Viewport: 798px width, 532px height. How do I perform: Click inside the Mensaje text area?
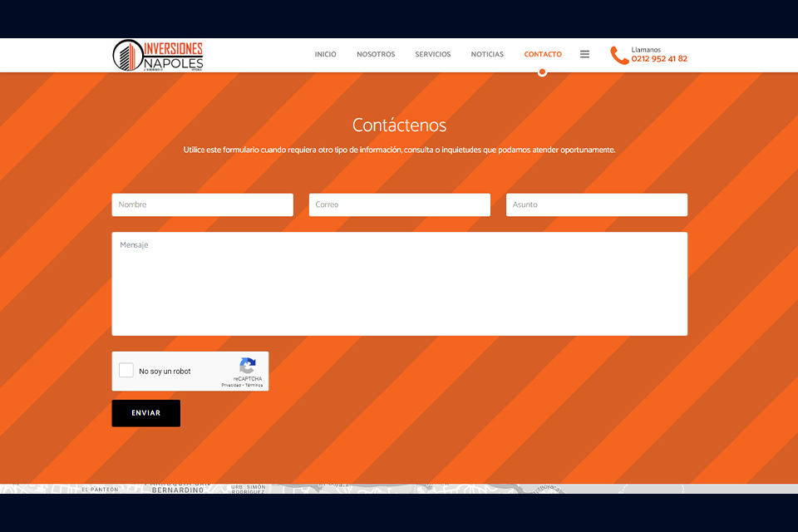(x=399, y=283)
